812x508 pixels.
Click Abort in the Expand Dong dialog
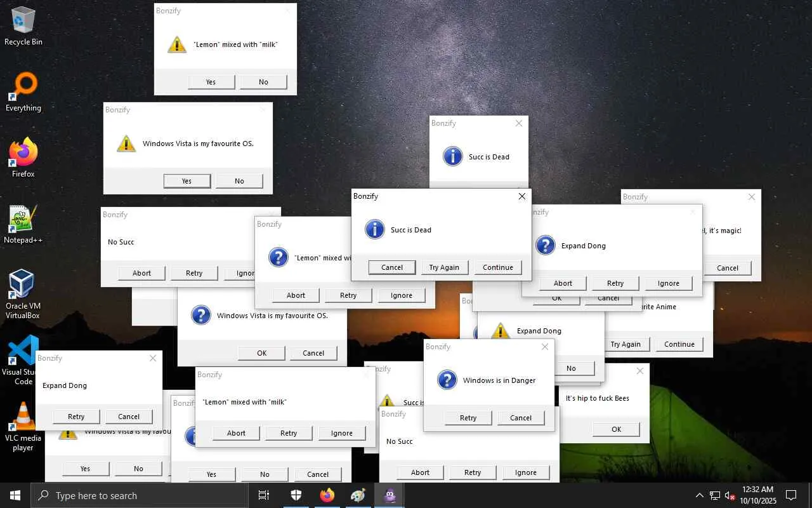(563, 283)
